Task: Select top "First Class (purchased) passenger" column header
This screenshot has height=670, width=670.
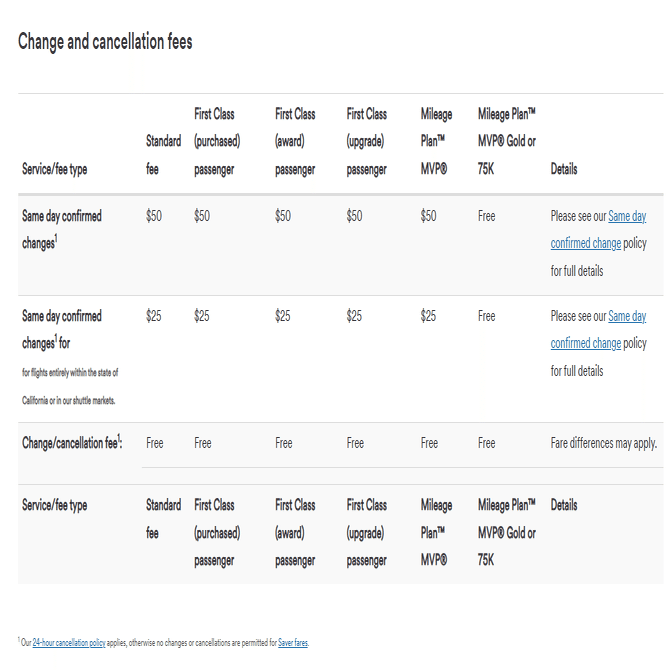Action: 216,142
